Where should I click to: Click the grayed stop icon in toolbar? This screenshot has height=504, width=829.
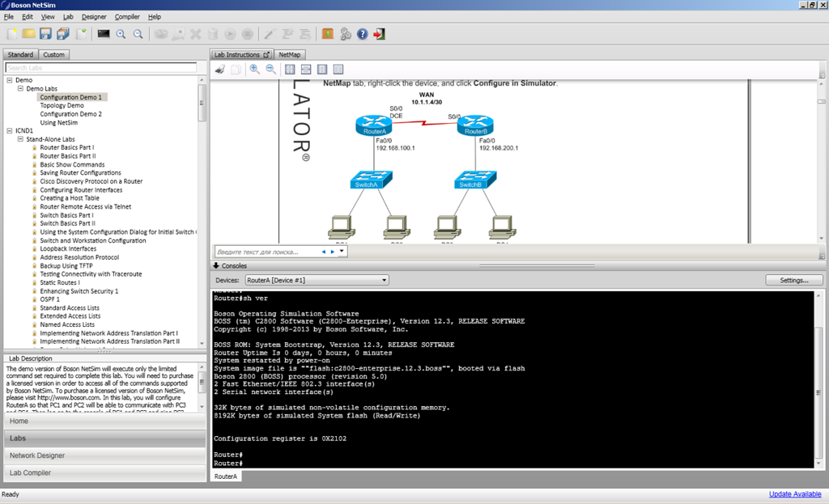247,34
